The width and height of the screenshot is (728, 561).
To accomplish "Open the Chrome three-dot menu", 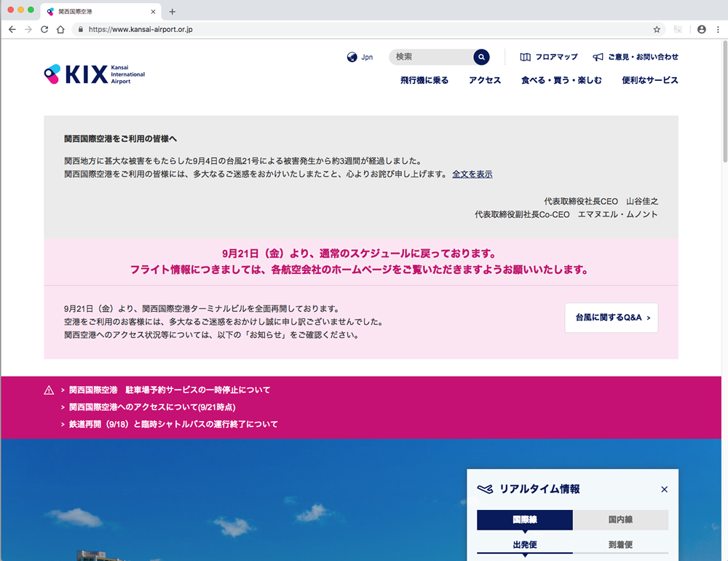I will click(x=718, y=29).
